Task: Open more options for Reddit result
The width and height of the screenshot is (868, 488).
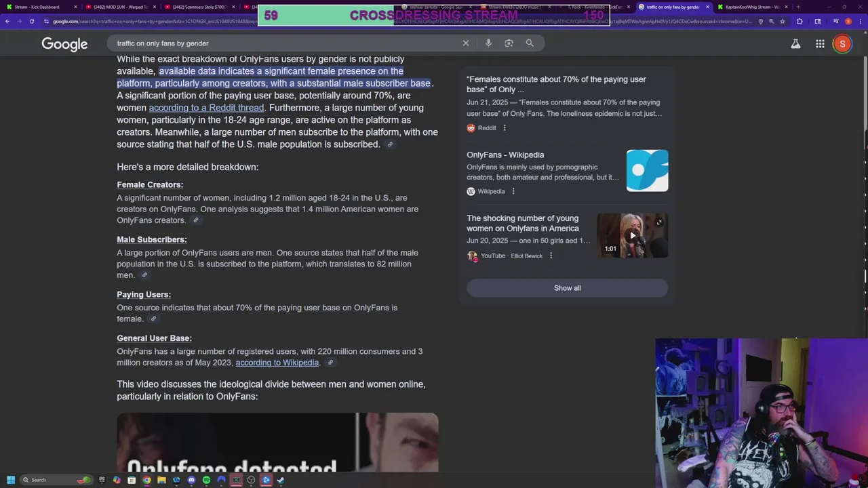Action: [x=504, y=127]
